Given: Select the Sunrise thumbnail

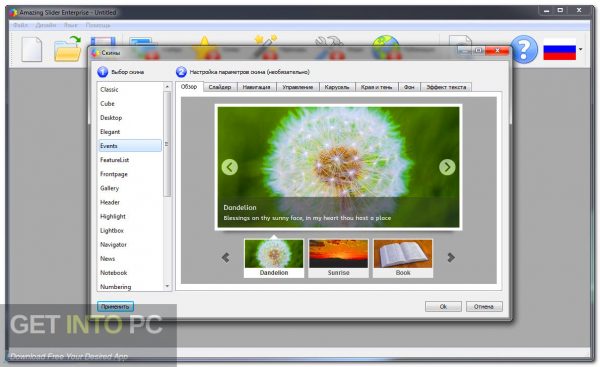Looking at the screenshot, I should [338, 258].
